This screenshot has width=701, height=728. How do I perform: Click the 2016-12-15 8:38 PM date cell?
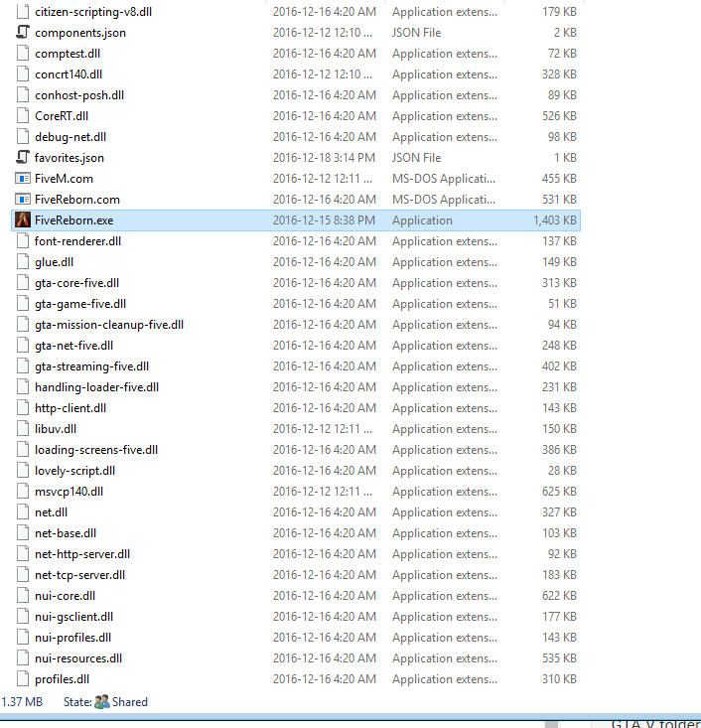click(x=324, y=220)
